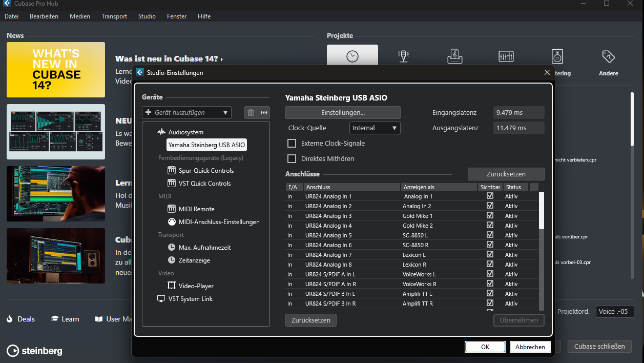Image resolution: width=644 pixels, height=363 pixels.
Task: Open the Hilfe menu
Action: [x=204, y=16]
